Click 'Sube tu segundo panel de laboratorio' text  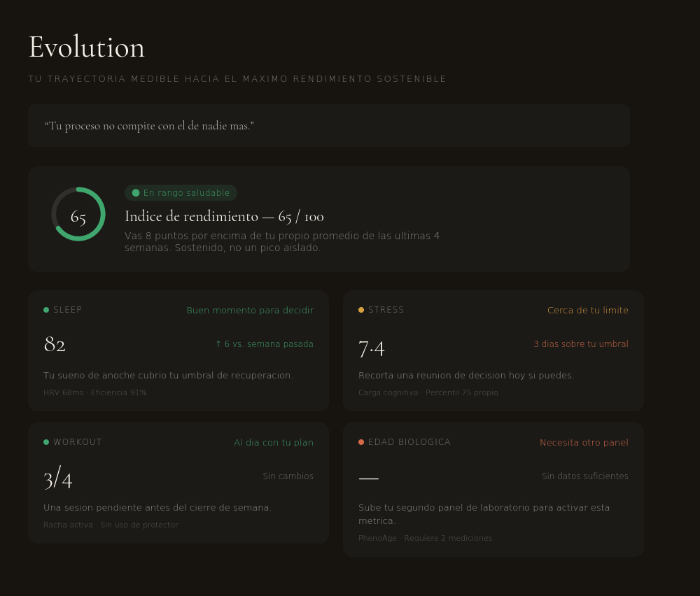[x=484, y=514]
